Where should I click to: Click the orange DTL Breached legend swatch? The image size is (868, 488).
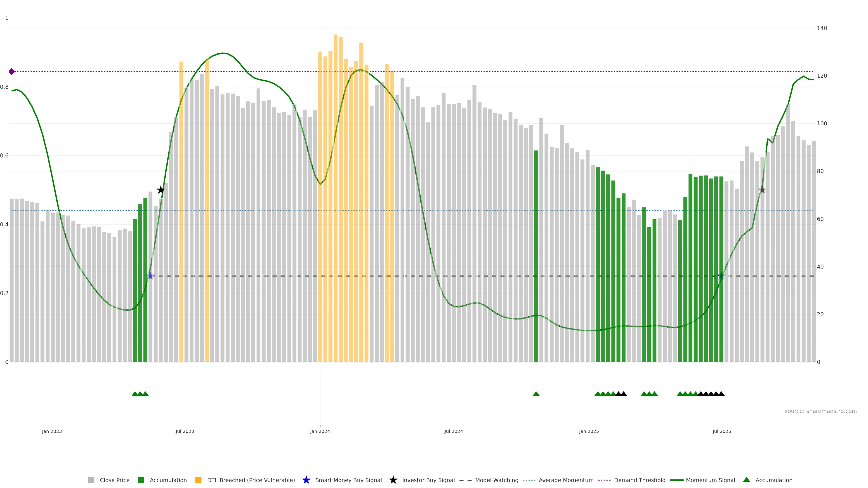tap(198, 480)
